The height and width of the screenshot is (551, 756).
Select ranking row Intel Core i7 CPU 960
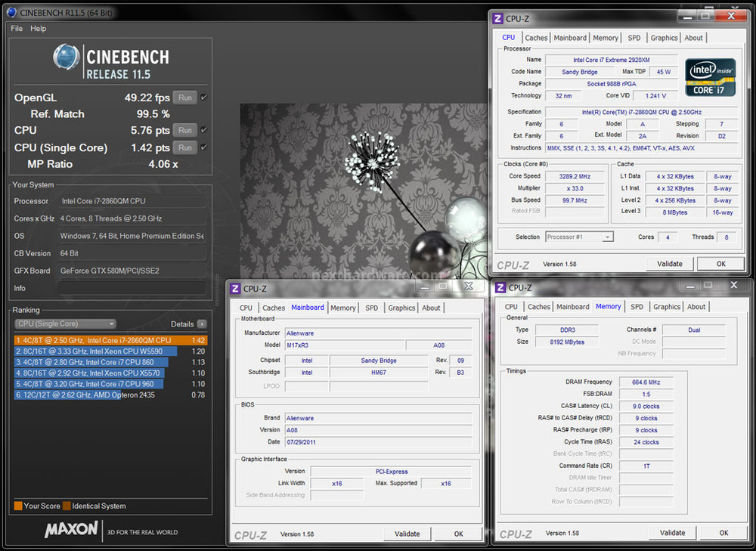110,384
